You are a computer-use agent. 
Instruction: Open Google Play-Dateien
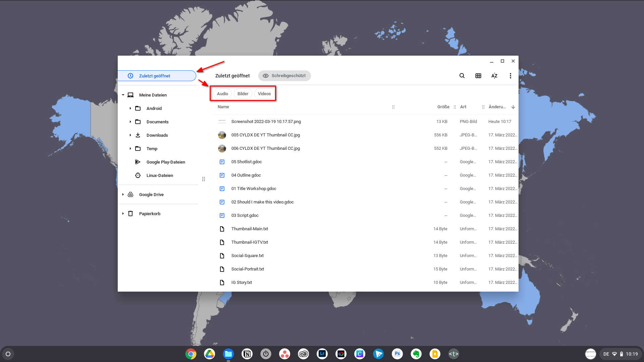coord(166,162)
